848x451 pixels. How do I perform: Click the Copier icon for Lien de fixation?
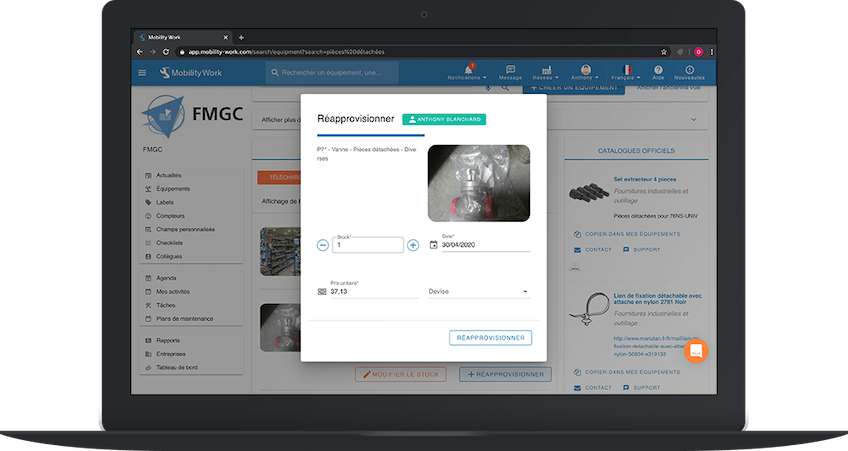577,372
